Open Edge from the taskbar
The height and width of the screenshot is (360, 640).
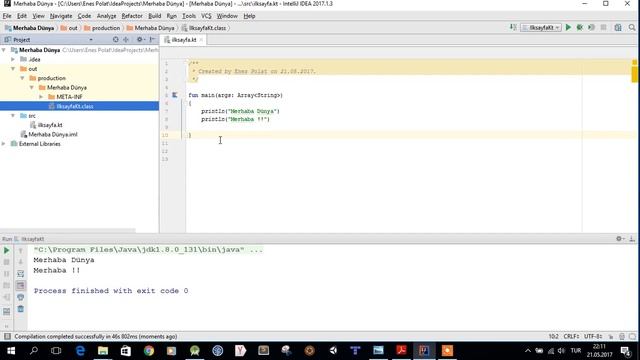[x=80, y=351]
